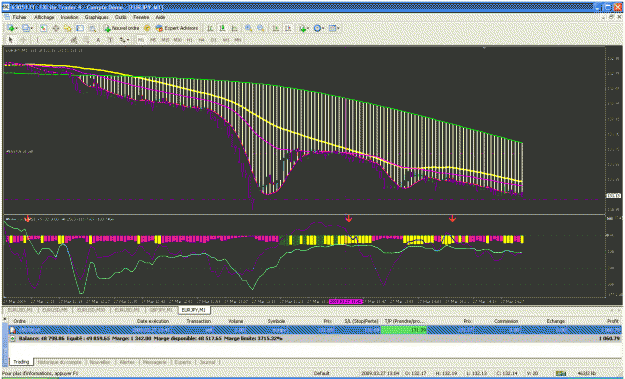Toggle the M1 timeframe button
This screenshot has width=625, height=379.
click(x=141, y=40)
